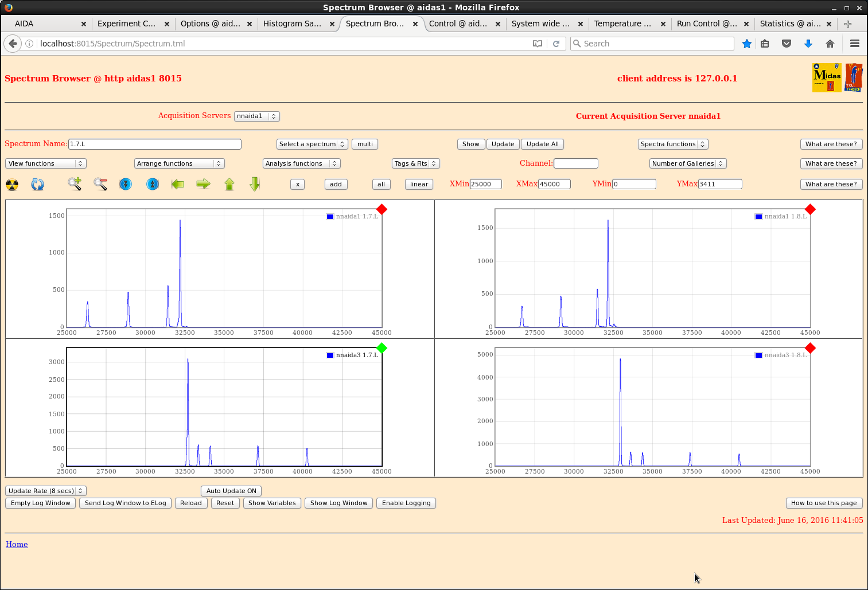This screenshot has width=868, height=590.
Task: Toggle the Auto Update ON button
Action: (x=231, y=491)
